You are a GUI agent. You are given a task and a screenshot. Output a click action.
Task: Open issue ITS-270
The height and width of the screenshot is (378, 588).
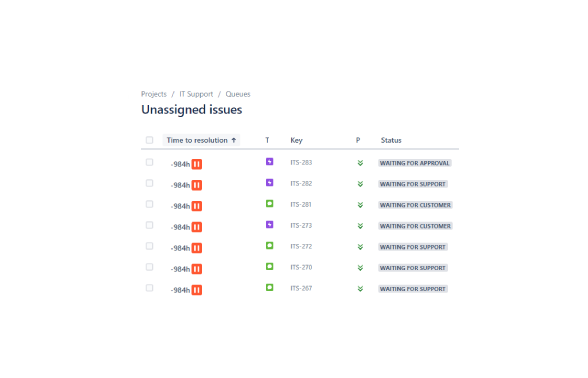point(301,268)
